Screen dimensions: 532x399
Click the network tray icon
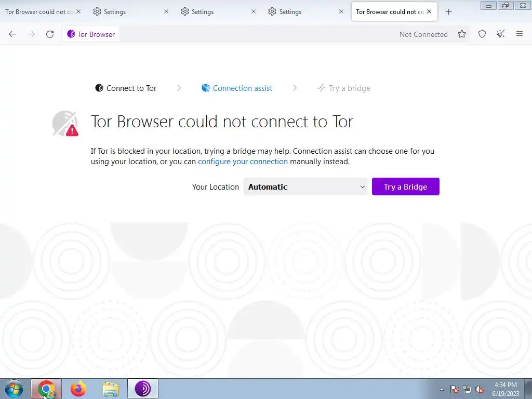pyautogui.click(x=467, y=389)
